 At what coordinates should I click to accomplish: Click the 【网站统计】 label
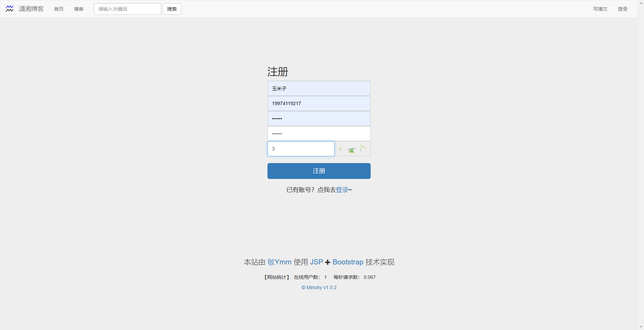(x=277, y=277)
